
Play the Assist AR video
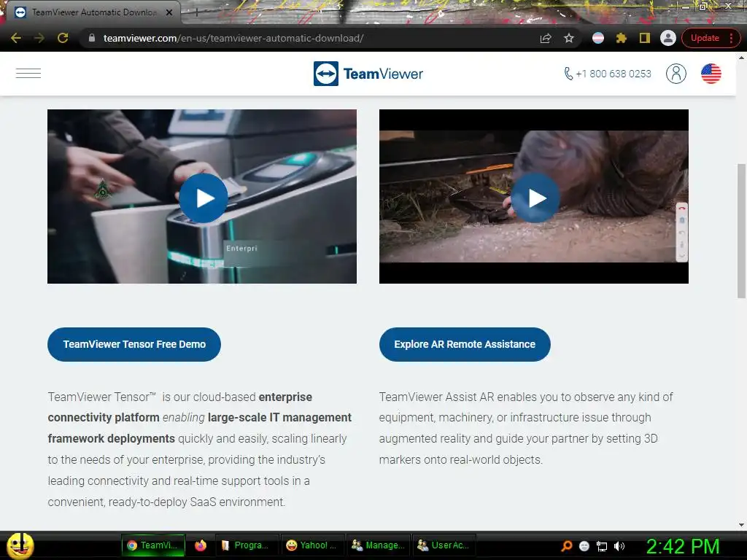pos(535,198)
